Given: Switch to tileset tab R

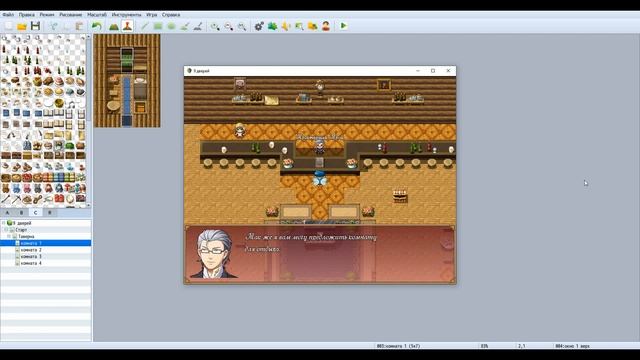Looking at the screenshot, I should click(x=50, y=213).
